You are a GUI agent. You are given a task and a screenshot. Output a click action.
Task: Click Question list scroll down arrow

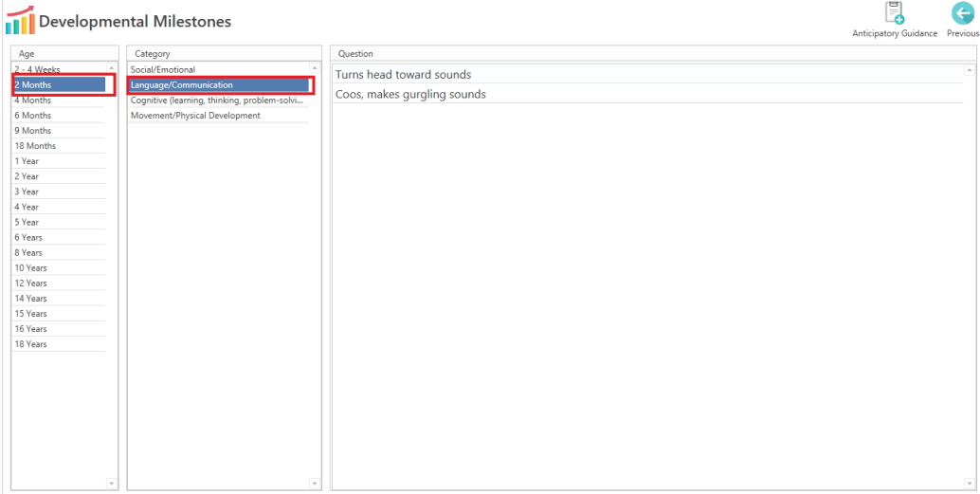(970, 484)
